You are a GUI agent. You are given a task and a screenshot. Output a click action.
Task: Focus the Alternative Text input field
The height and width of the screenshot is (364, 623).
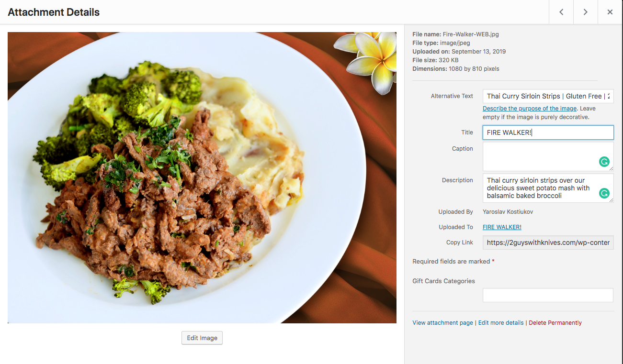click(548, 96)
